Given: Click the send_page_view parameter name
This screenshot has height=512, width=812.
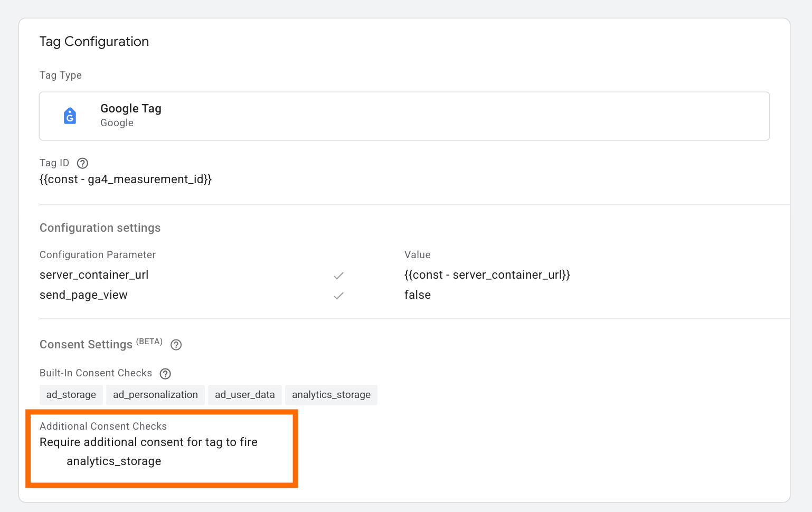Looking at the screenshot, I should 83,295.
